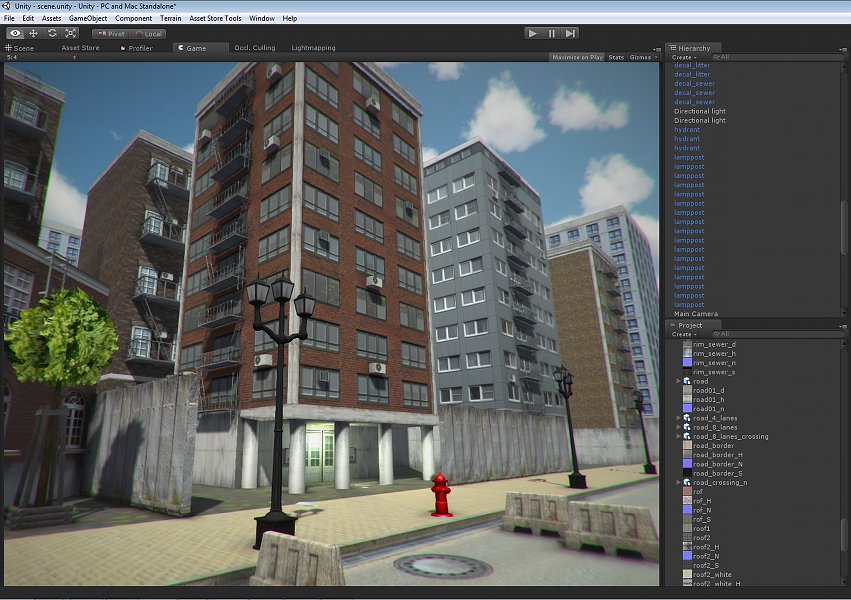This screenshot has height=600, width=851.
Task: Expand the road_8_lanes asset
Action: (678, 427)
